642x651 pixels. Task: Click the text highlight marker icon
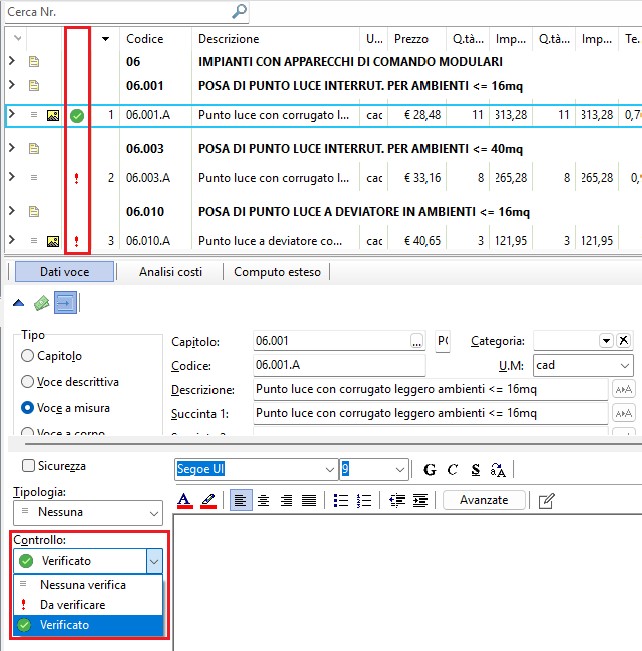point(208,500)
